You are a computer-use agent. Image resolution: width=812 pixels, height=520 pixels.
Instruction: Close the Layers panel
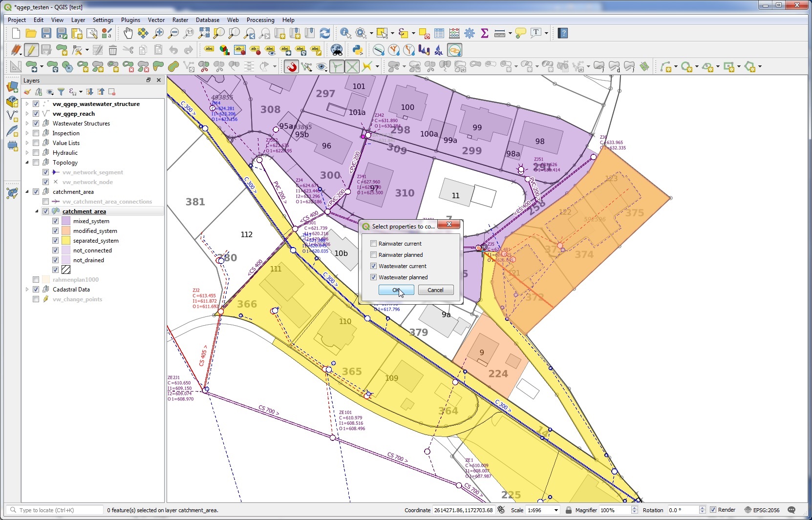point(159,80)
